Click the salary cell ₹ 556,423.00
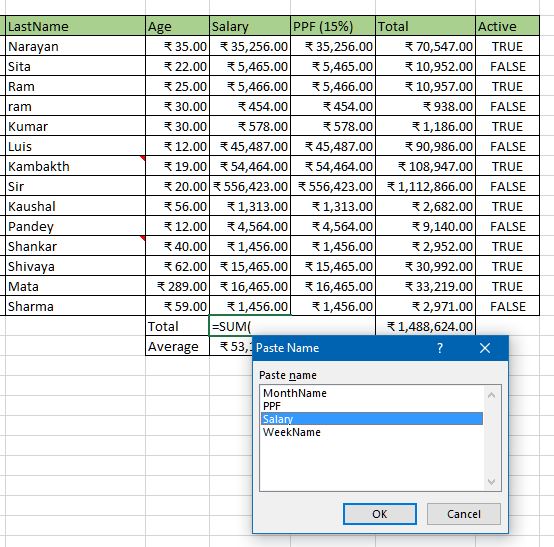The image size is (554, 547). click(x=250, y=186)
